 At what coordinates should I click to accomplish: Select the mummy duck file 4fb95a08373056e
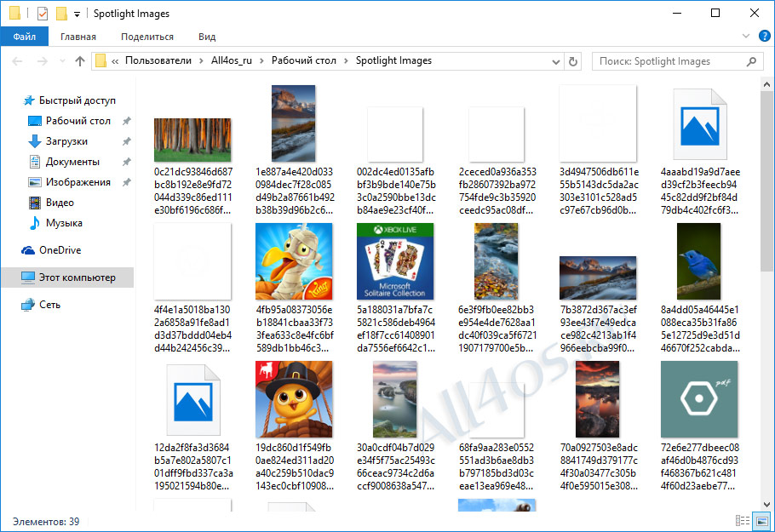tap(294, 288)
